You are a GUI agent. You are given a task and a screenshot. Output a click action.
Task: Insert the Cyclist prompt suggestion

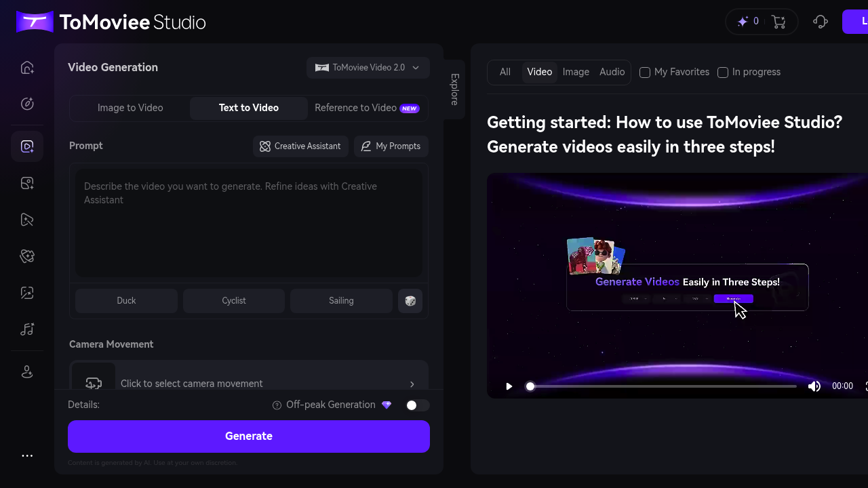tap(234, 300)
